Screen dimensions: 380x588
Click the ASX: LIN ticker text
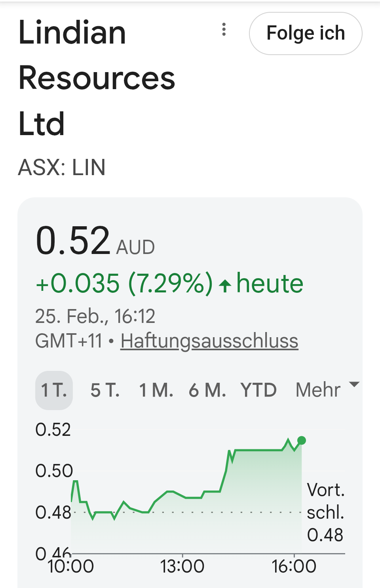tap(62, 167)
